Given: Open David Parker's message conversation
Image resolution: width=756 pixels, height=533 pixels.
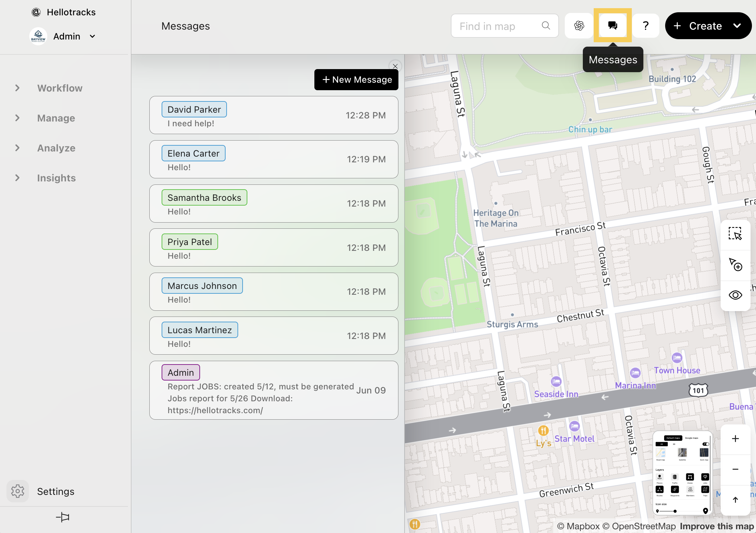Looking at the screenshot, I should (274, 115).
